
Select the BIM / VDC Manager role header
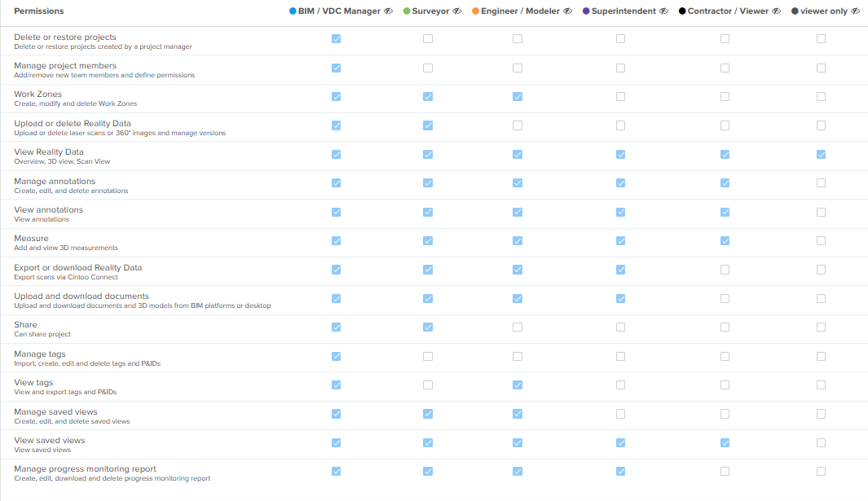[x=339, y=11]
